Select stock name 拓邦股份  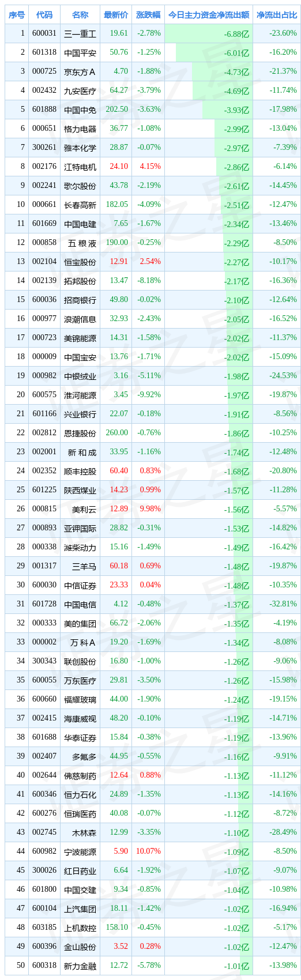coord(80,281)
